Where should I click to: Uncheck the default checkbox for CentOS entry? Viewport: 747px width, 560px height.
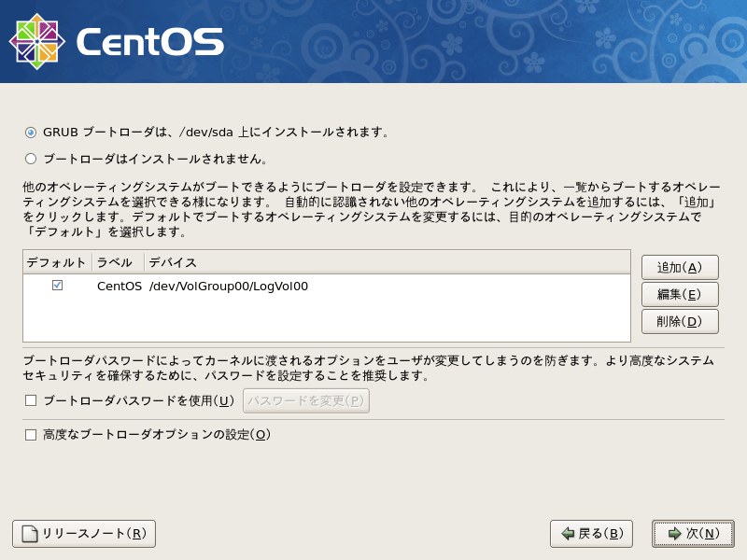[x=56, y=287]
